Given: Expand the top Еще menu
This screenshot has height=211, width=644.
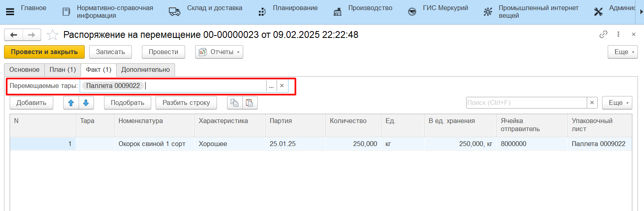Looking at the screenshot, I should (x=622, y=52).
